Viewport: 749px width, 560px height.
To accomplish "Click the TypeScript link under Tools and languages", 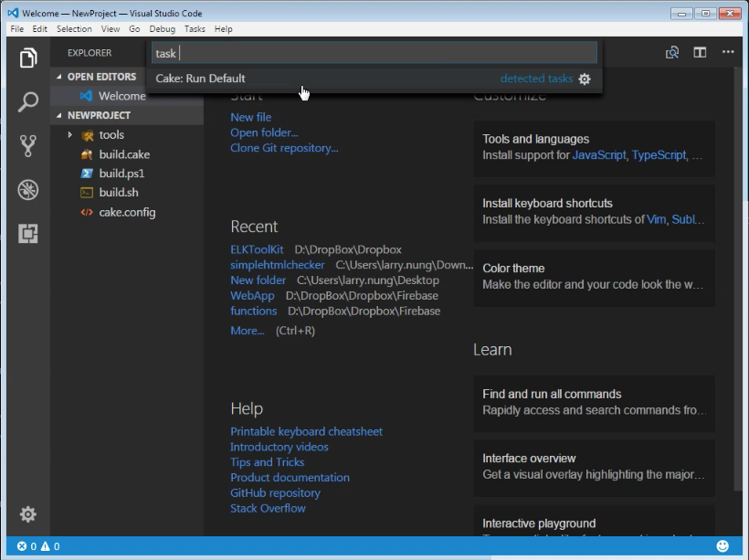I will point(659,154).
